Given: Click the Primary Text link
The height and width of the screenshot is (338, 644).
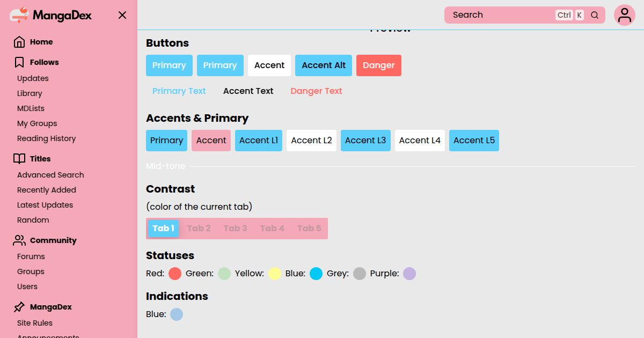Looking at the screenshot, I should pyautogui.click(x=179, y=91).
